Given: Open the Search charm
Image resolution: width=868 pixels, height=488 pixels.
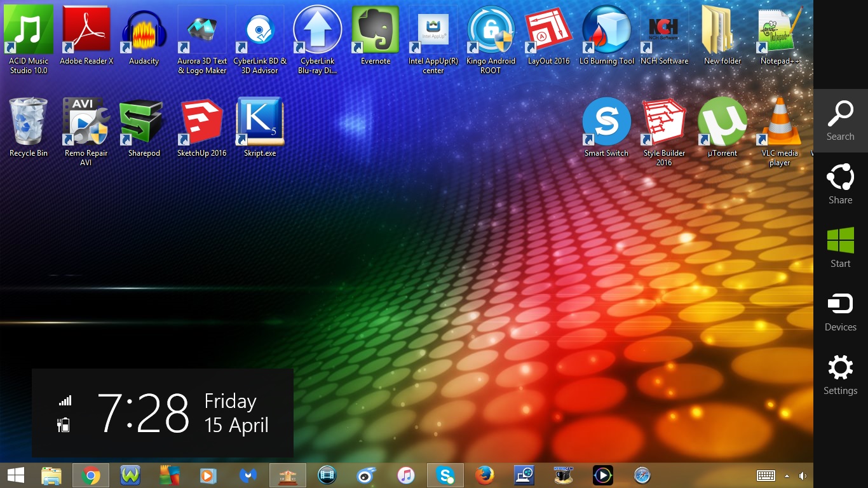Looking at the screenshot, I should click(840, 121).
